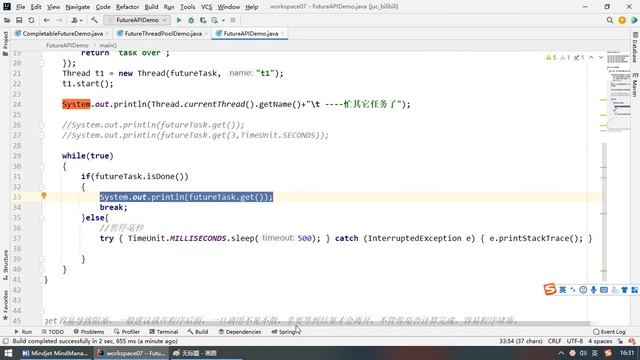Open the Dependencies tool window
This screenshot has width=640, height=360.
click(x=240, y=332)
